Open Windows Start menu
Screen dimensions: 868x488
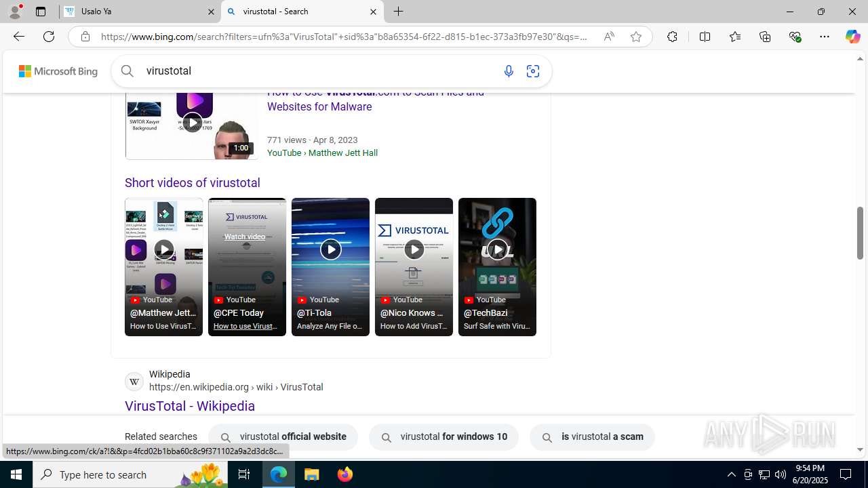click(16, 474)
